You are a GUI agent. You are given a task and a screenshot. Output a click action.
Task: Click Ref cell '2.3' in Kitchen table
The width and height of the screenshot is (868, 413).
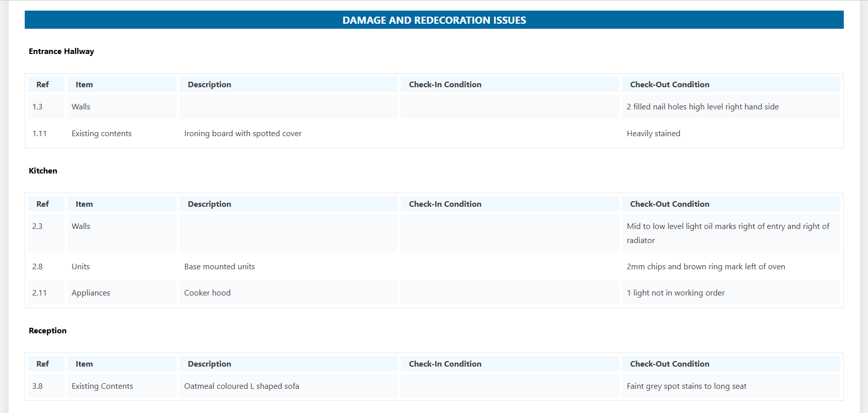[46, 233]
